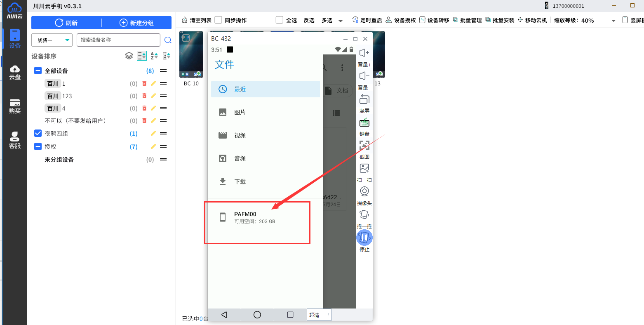Open the three-dot menu in file app
The image size is (644, 325).
[x=342, y=68]
